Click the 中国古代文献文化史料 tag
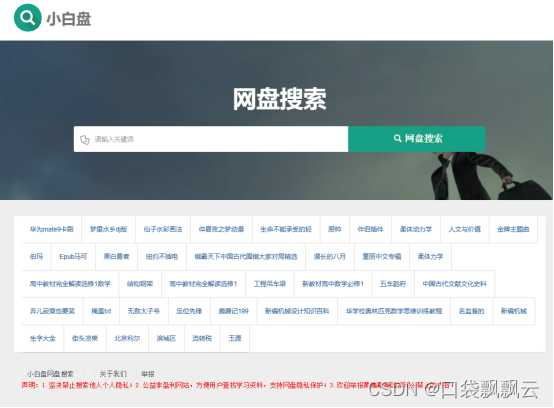 tap(455, 284)
